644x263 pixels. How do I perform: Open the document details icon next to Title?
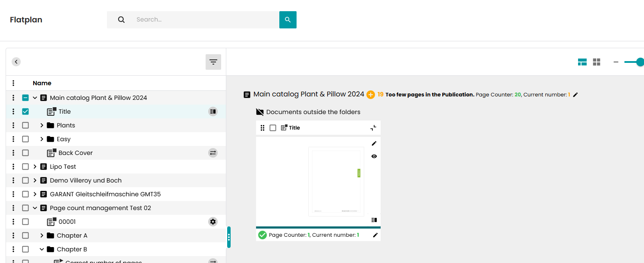pyautogui.click(x=213, y=111)
